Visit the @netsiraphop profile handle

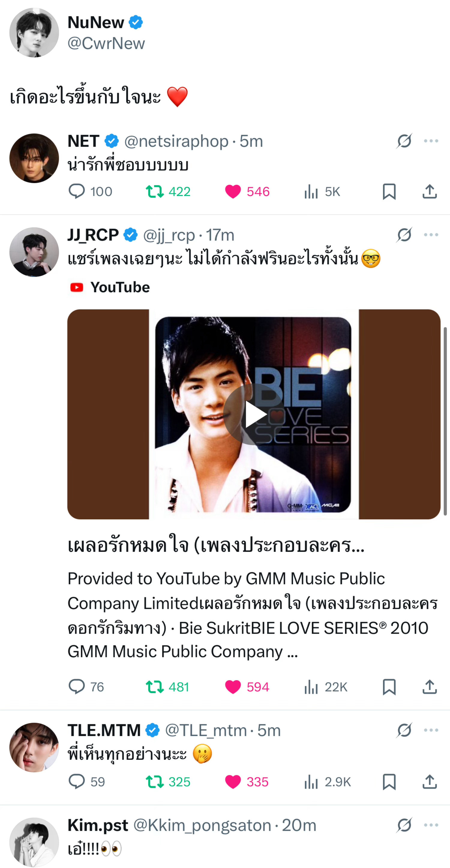(176, 141)
